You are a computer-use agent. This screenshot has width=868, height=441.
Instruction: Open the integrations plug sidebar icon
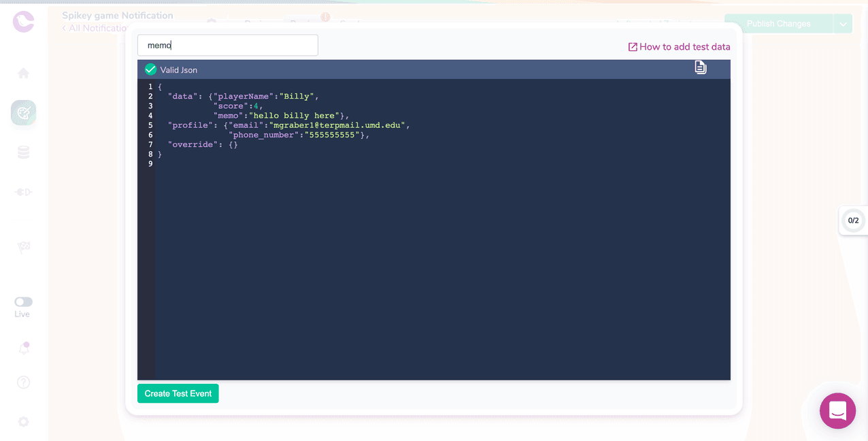23,192
